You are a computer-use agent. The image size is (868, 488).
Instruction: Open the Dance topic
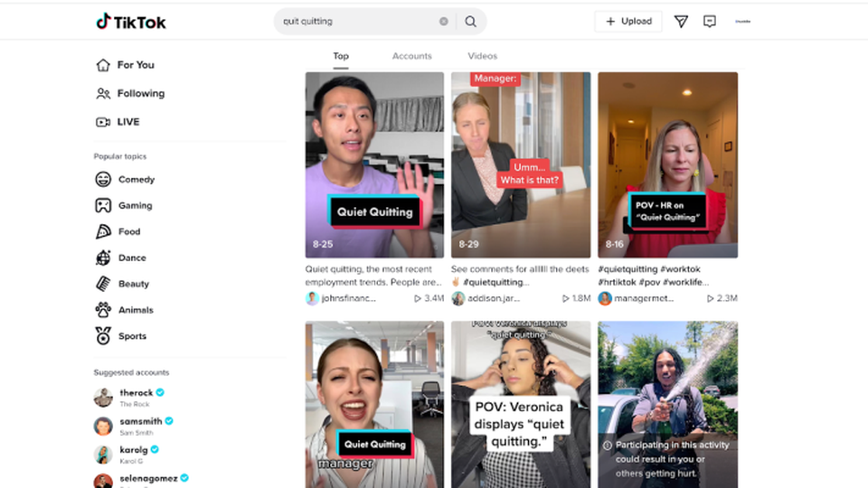pos(132,258)
